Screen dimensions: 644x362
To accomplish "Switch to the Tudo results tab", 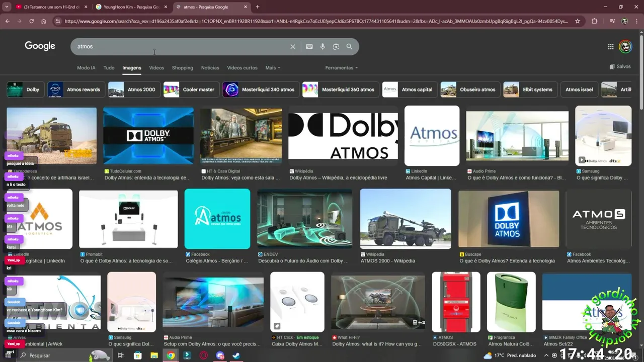I will click(109, 68).
